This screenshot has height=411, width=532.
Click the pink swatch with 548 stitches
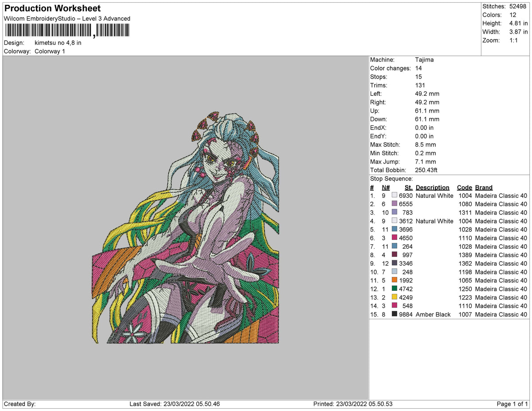coord(395,306)
